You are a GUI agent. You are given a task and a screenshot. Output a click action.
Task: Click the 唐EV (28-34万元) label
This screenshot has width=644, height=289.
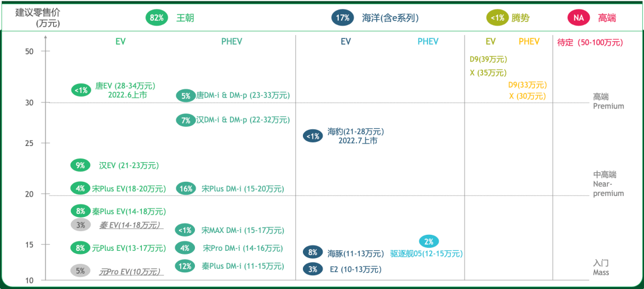[x=125, y=86]
